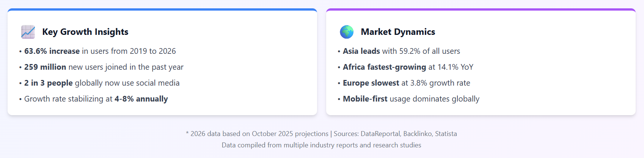Click the Statista source name

tap(446, 134)
